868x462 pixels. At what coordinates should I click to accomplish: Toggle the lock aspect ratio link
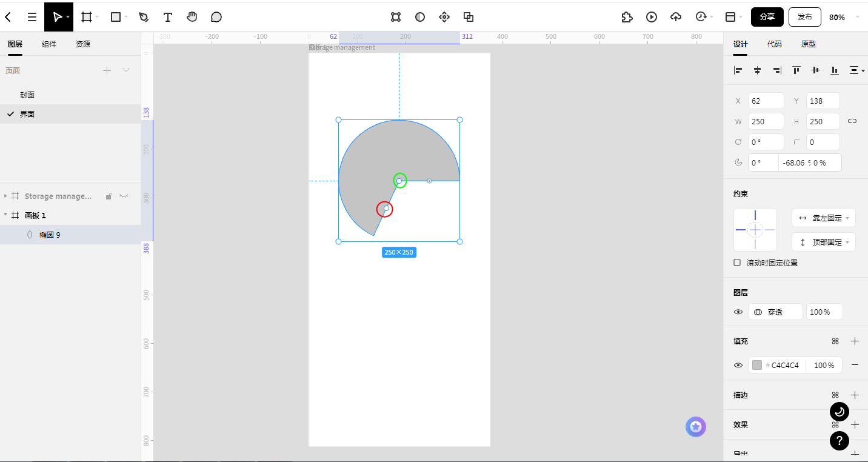[852, 121]
